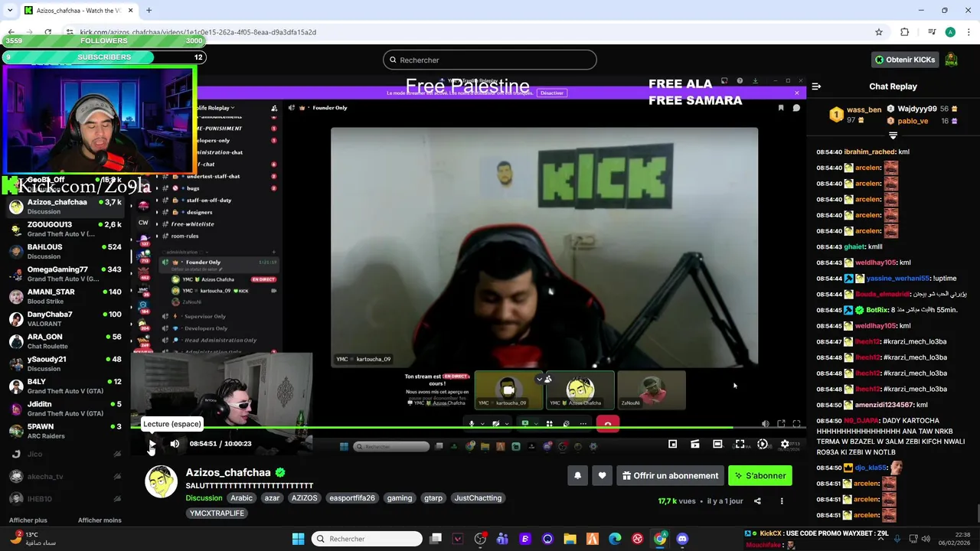Screen dimensions: 980x551
Task: Open ySaoudy21 channel in sidebar
Action: pos(65,364)
